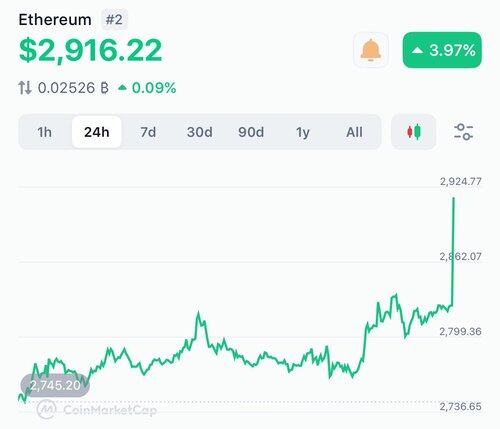Swap the ETH/BTC conversion arrows icon
This screenshot has height=429, width=500.
coord(25,88)
